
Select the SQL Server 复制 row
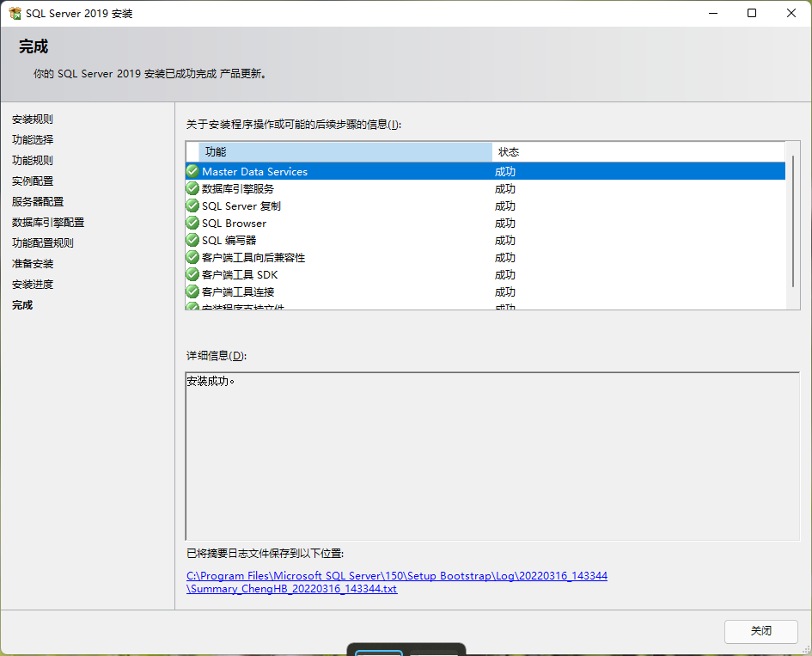pos(485,205)
